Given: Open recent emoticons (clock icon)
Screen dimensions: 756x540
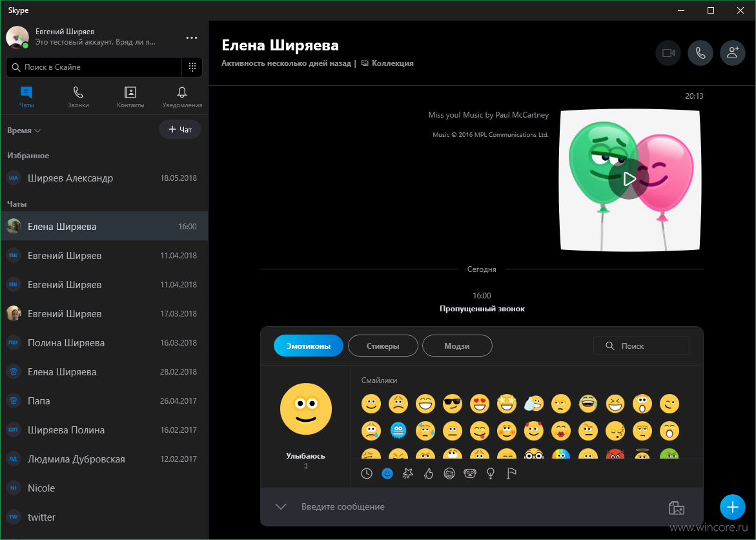Looking at the screenshot, I should 367,474.
